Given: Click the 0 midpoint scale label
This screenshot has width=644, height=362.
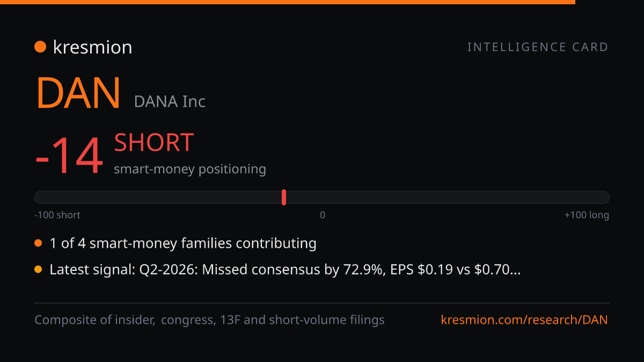Looking at the screenshot, I should [323, 215].
